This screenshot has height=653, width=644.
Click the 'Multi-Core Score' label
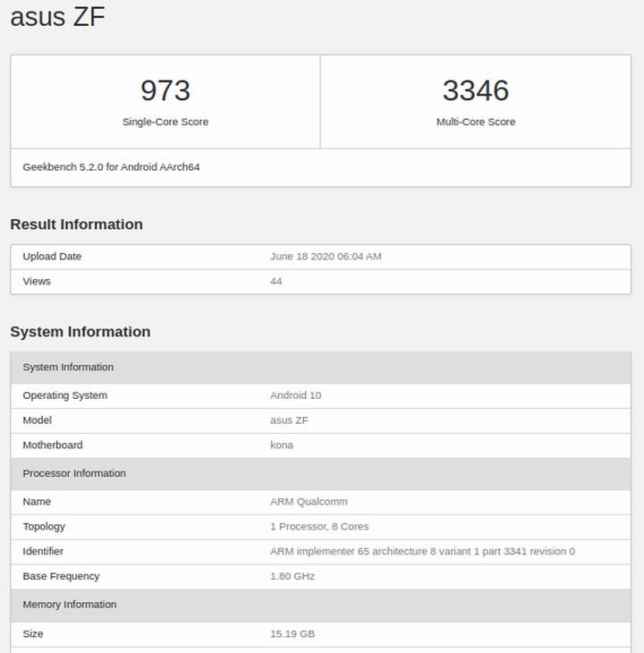pos(476,122)
